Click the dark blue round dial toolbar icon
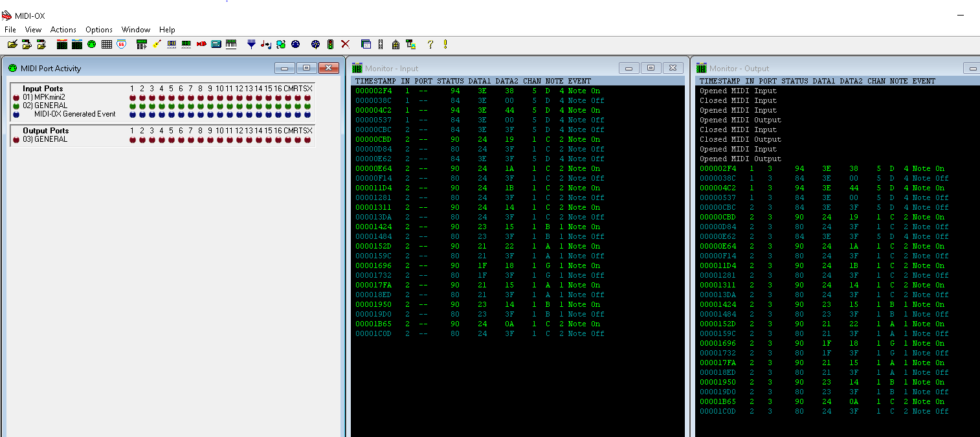The width and height of the screenshot is (980, 437). [x=296, y=44]
